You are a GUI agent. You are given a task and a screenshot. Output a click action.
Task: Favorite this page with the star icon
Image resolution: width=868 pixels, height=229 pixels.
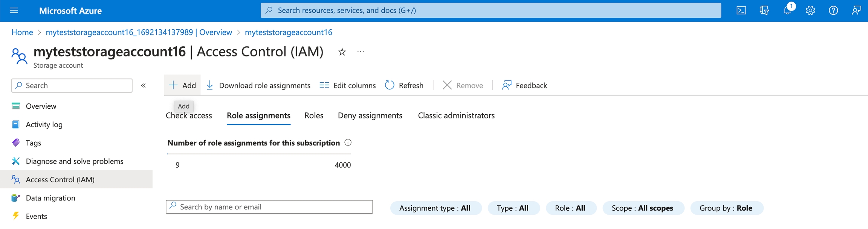[342, 52]
